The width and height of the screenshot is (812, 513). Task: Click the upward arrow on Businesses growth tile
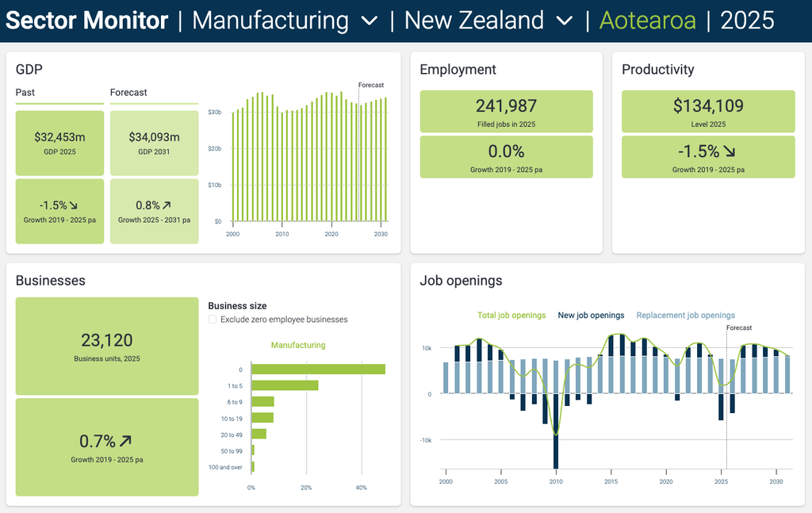click(x=125, y=441)
